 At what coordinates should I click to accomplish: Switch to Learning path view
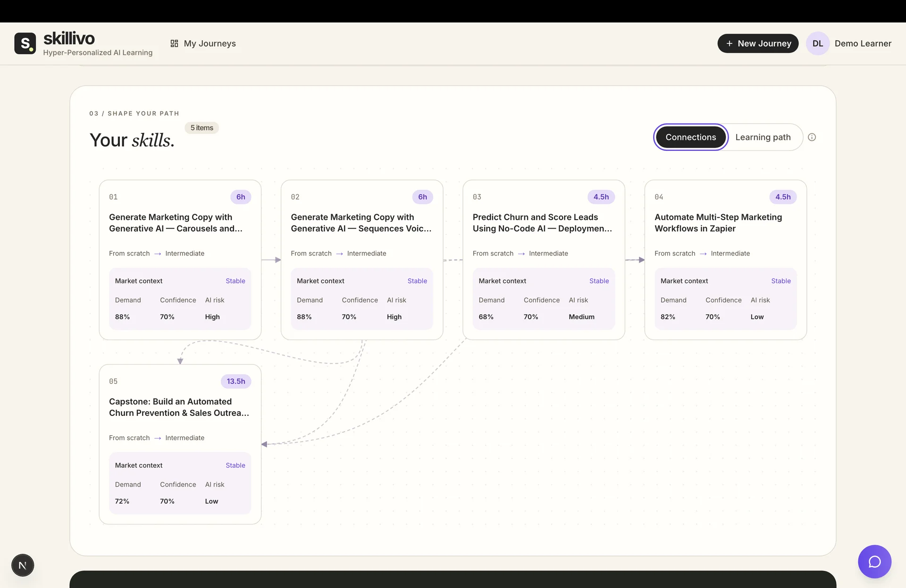click(763, 137)
